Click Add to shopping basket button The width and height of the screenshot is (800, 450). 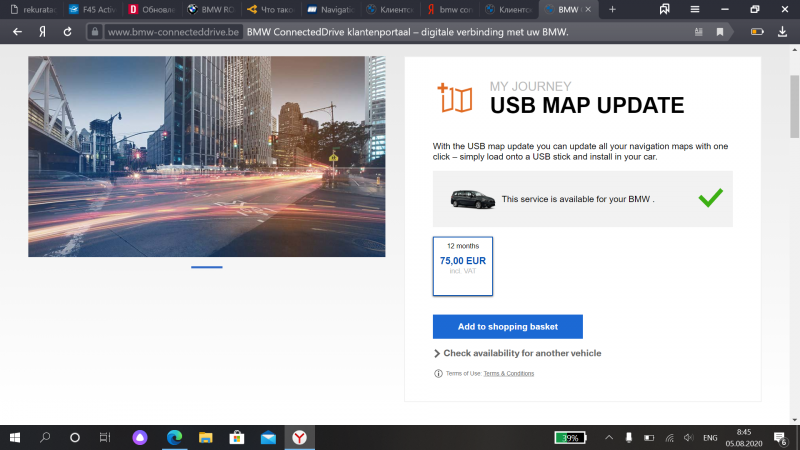[508, 327]
